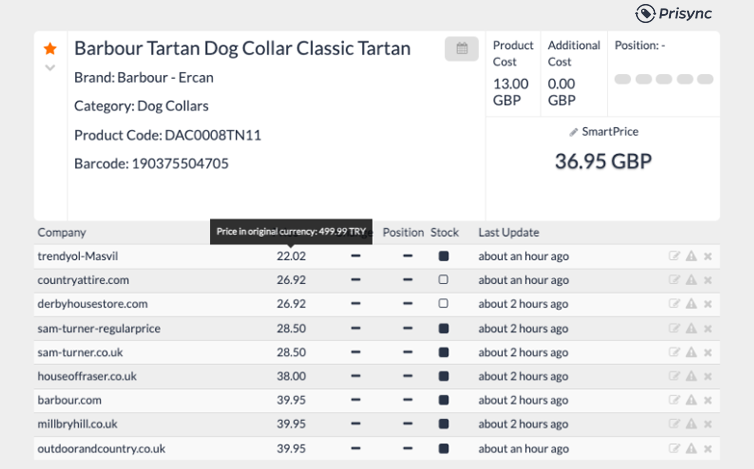The height and width of the screenshot is (469, 754).
Task: Sort table by Last Update header
Action: point(508,232)
